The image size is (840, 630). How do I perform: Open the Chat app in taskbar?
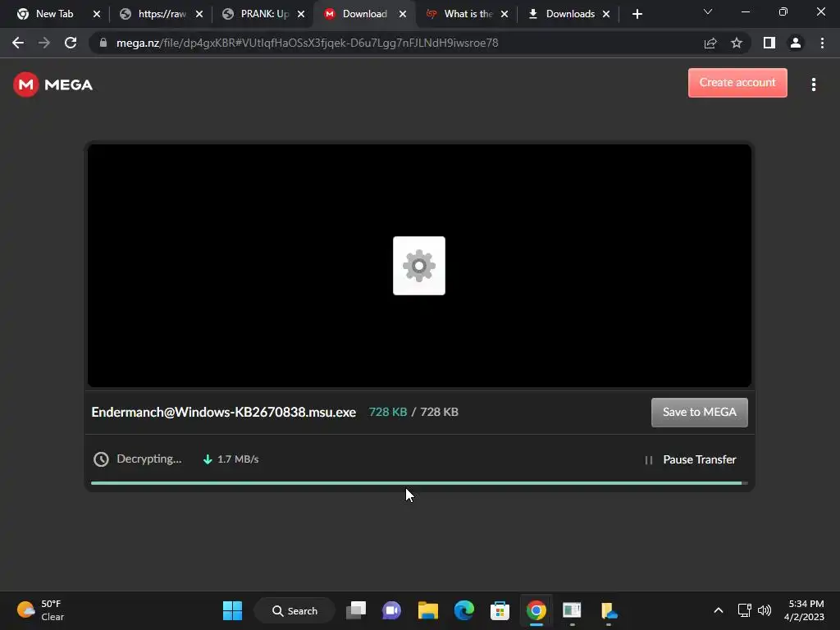[x=391, y=610]
